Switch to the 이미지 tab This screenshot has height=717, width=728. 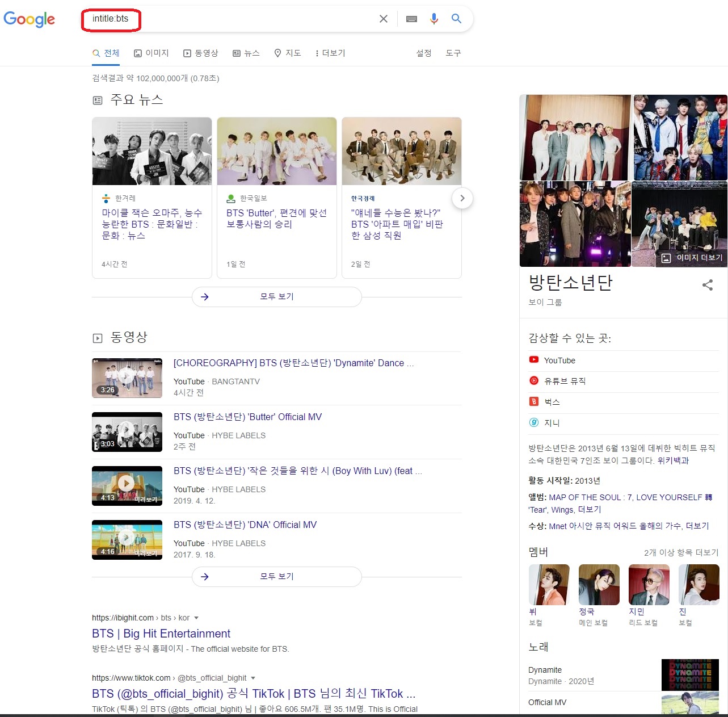pyautogui.click(x=152, y=53)
